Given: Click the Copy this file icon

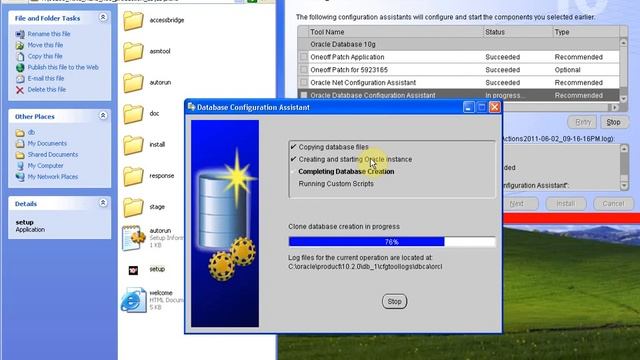Looking at the screenshot, I should click(20, 56).
